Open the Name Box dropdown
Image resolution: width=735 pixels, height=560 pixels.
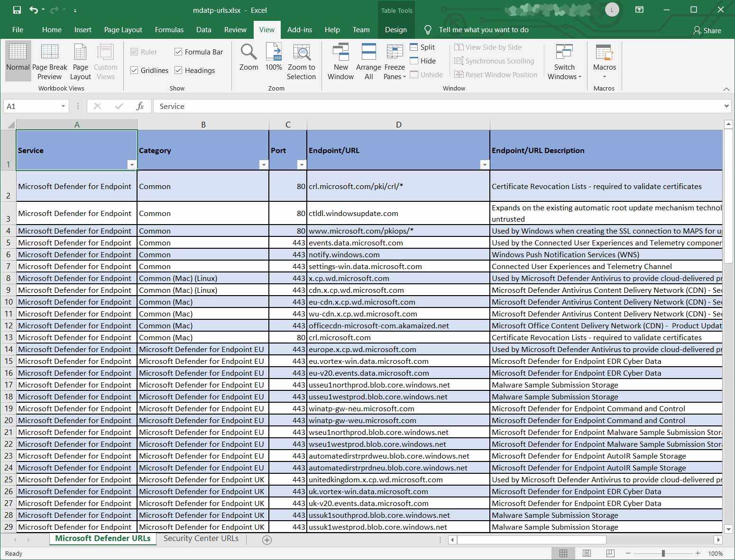click(x=63, y=106)
